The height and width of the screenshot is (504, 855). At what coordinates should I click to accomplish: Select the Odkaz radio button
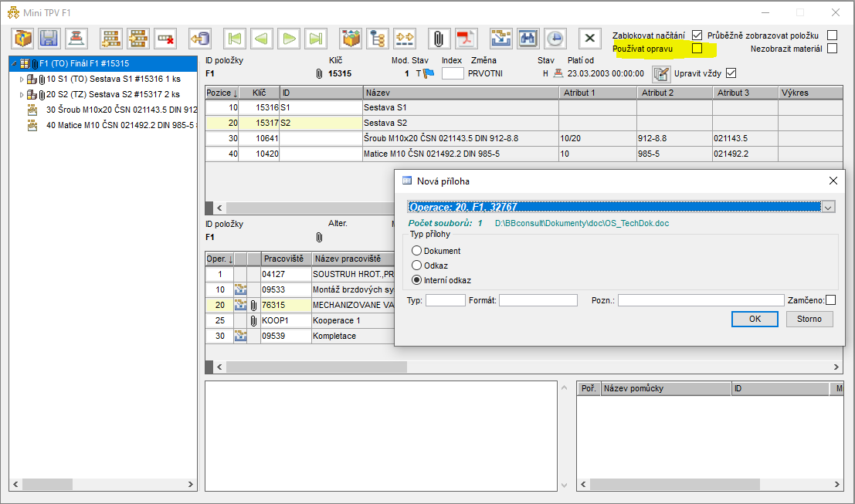coord(416,266)
